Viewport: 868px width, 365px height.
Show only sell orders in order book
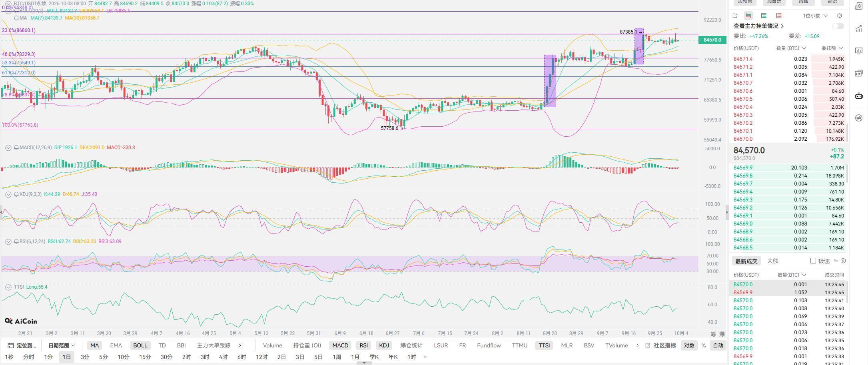[779, 16]
